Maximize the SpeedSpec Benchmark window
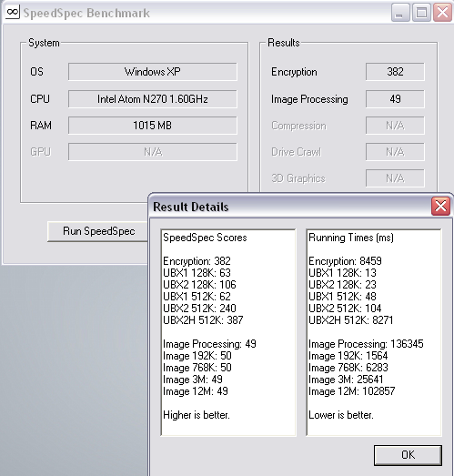Image resolution: width=454 pixels, height=476 pixels. [x=421, y=13]
